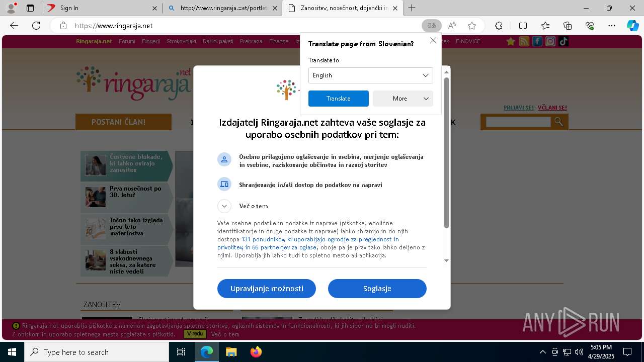Image resolution: width=644 pixels, height=362 pixels.
Task: Open the Favorites list icon
Action: pyautogui.click(x=545, y=26)
